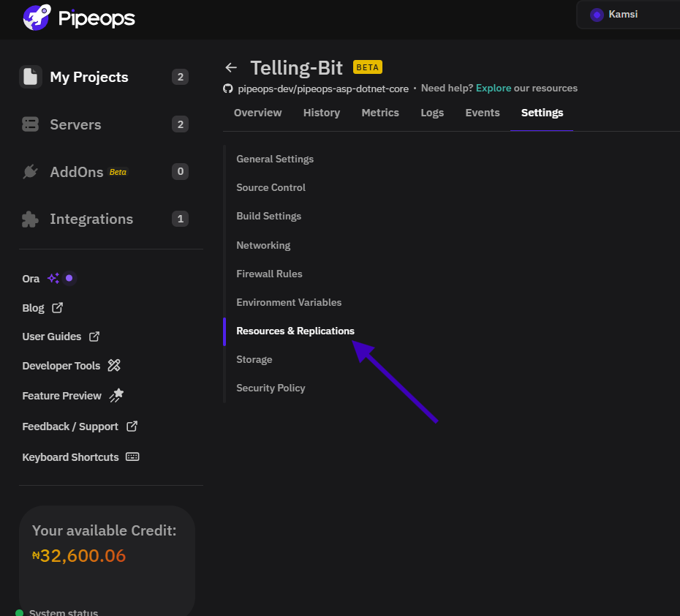
Task: Open the GitHub repository icon
Action: tap(227, 89)
